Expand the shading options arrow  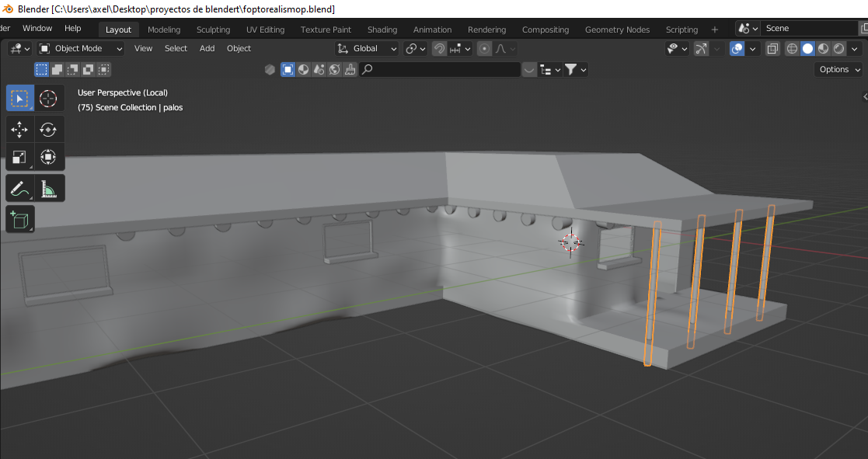[855, 49]
